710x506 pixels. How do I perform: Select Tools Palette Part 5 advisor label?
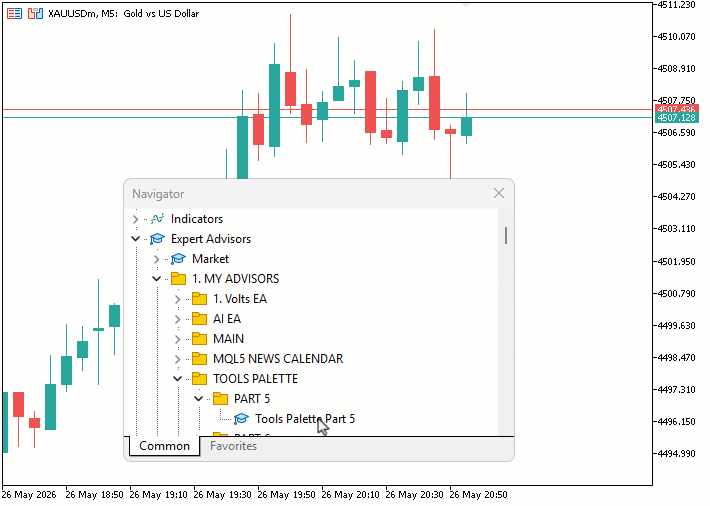point(305,418)
